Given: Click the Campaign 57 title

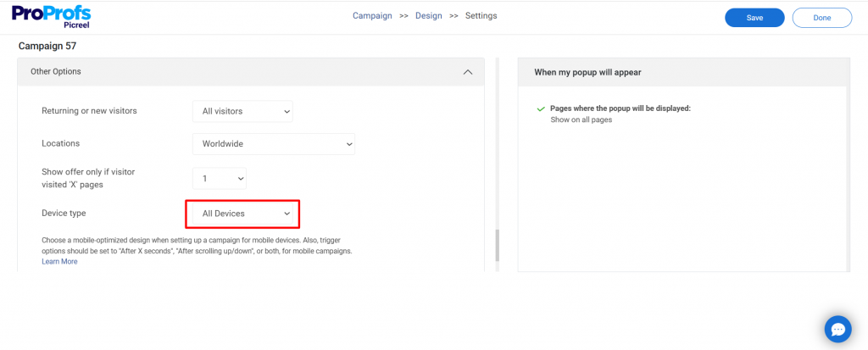Looking at the screenshot, I should pos(47,46).
